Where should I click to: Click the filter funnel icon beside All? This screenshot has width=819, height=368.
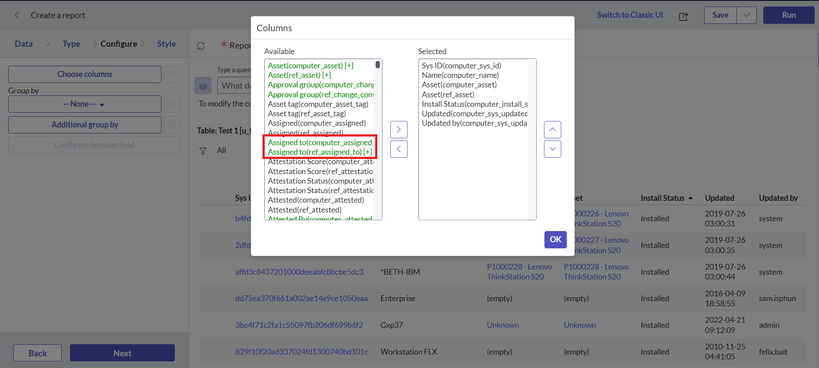(203, 150)
